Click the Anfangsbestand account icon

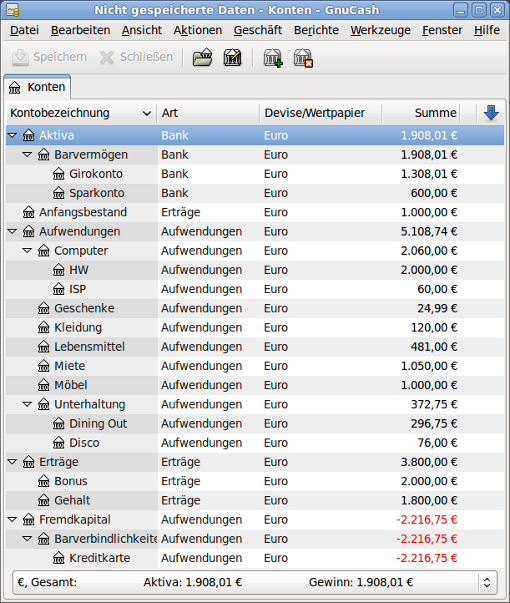pos(28,212)
